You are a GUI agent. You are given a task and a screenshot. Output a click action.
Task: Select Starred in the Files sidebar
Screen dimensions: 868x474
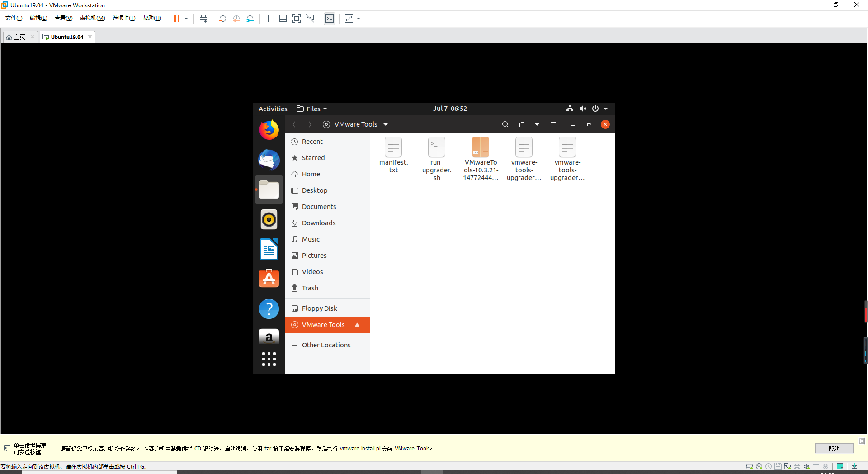pos(327,158)
